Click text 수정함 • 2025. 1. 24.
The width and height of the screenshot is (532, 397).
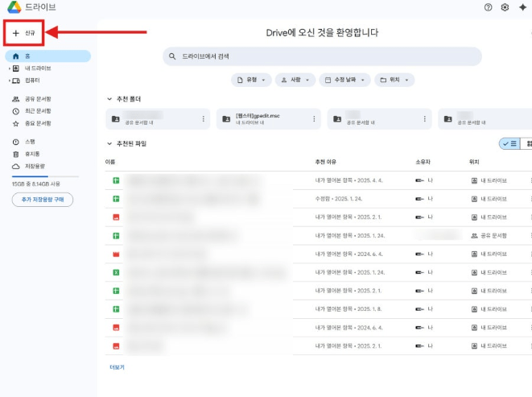(339, 199)
